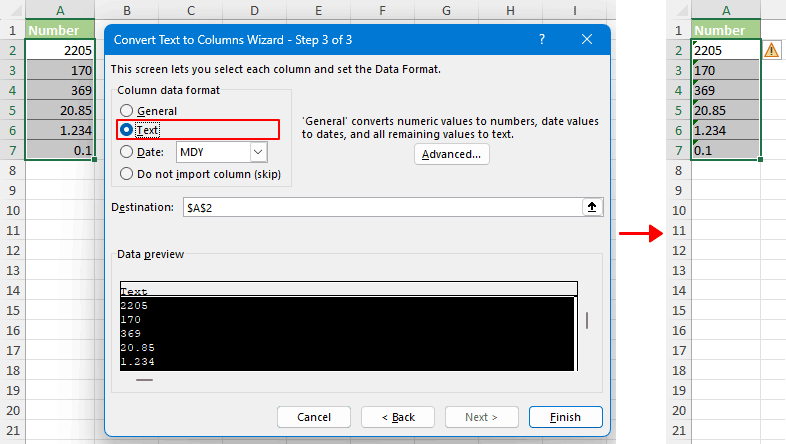This screenshot has width=786, height=444.
Task: Click row 11 header in right worksheet
Action: pos(677,230)
